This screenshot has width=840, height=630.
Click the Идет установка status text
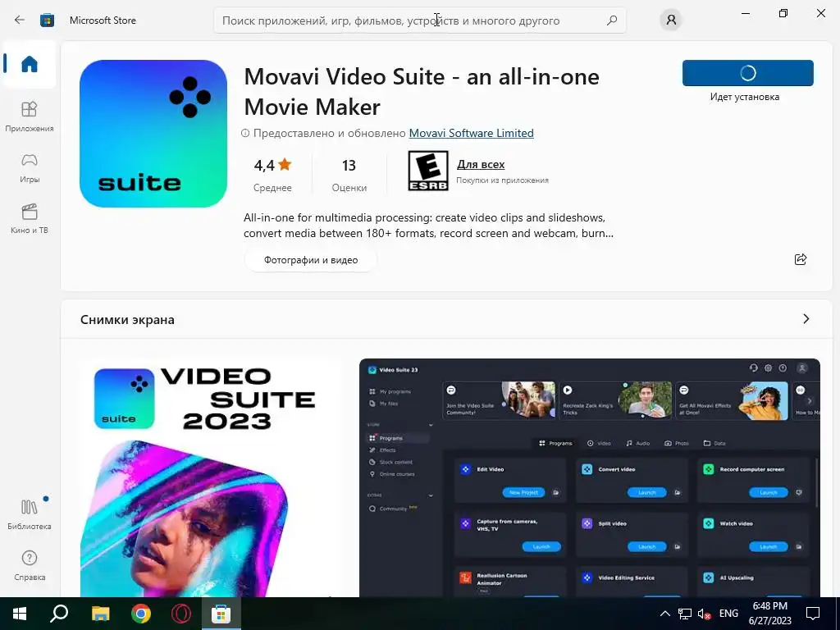click(x=745, y=97)
